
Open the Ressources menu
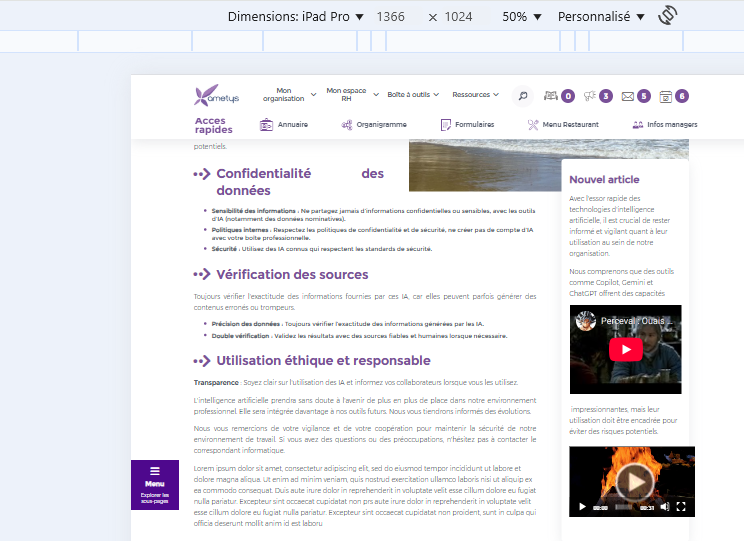pos(475,95)
